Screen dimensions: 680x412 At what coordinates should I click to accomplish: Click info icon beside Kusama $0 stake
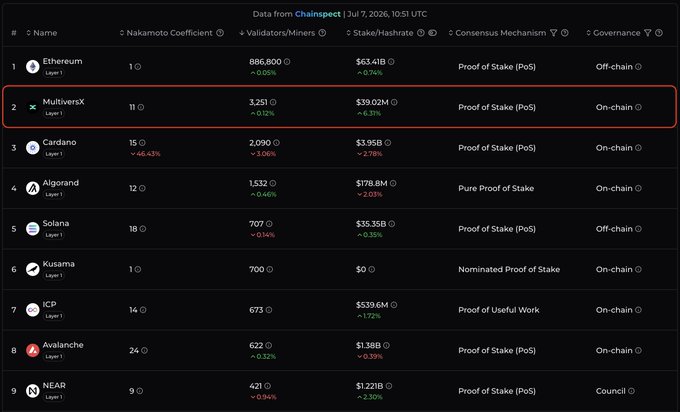click(x=372, y=269)
